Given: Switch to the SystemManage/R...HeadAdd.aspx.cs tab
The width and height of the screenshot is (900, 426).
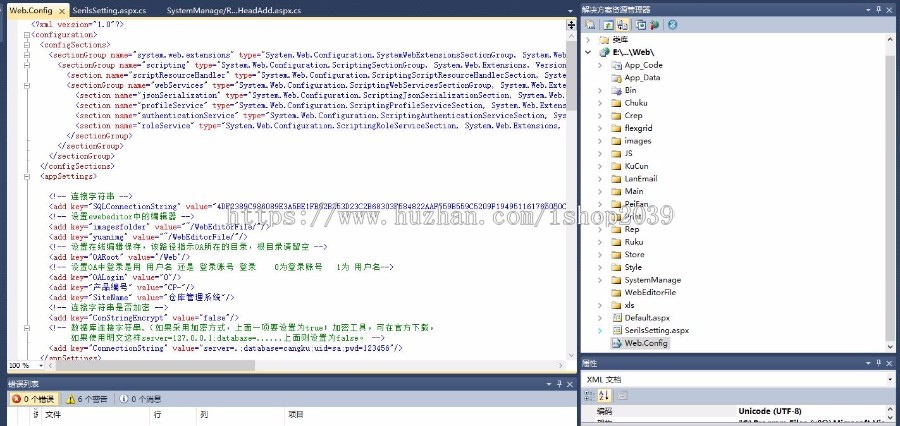Looking at the screenshot, I should tap(234, 10).
